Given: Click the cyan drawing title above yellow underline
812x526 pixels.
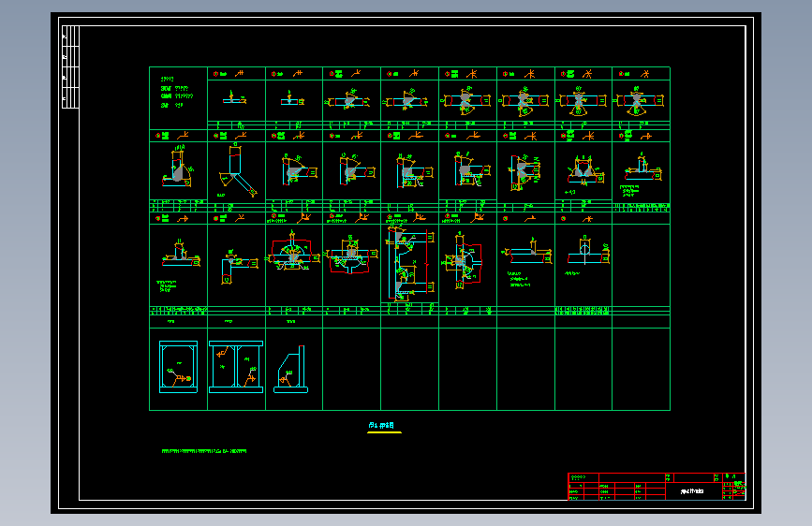Looking at the screenshot, I should [x=381, y=425].
